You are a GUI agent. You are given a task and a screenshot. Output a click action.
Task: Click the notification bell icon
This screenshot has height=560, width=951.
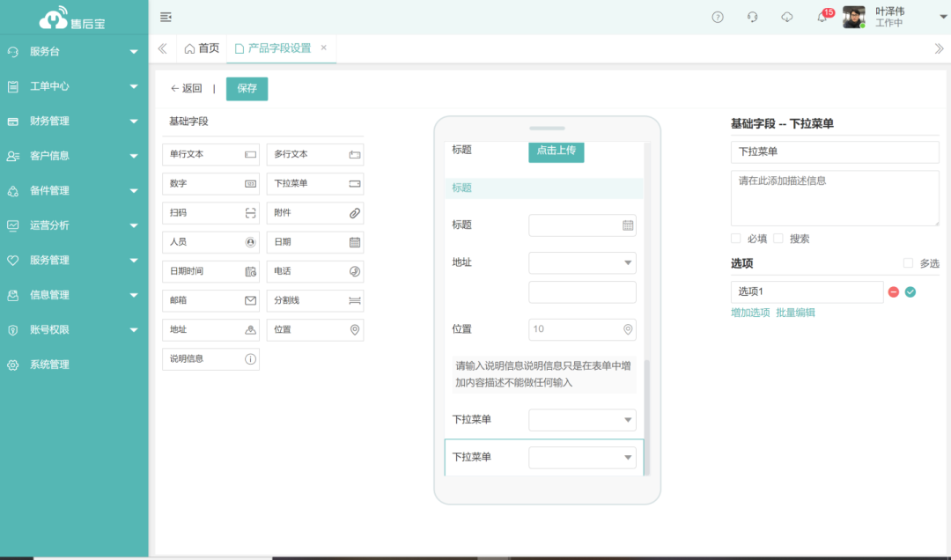(x=822, y=18)
